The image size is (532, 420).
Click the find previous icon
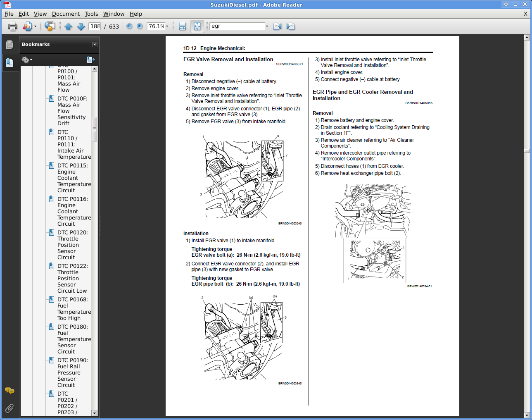(278, 26)
